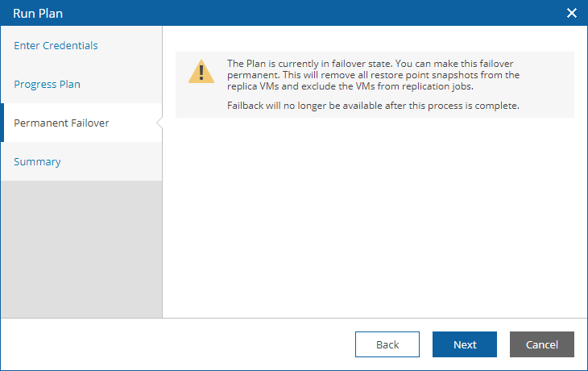
Task: Close the Run Plan dialog with X
Action: 572,13
